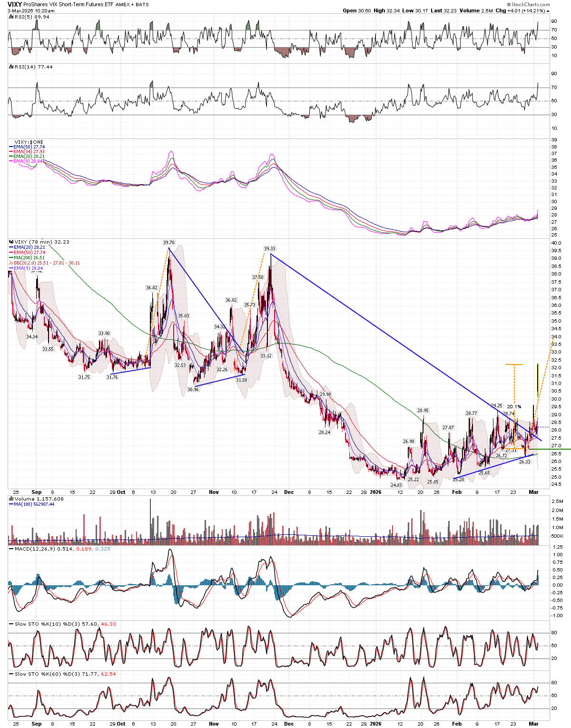571x728 pixels.
Task: Click the Volume panel icon
Action: [x=11, y=499]
